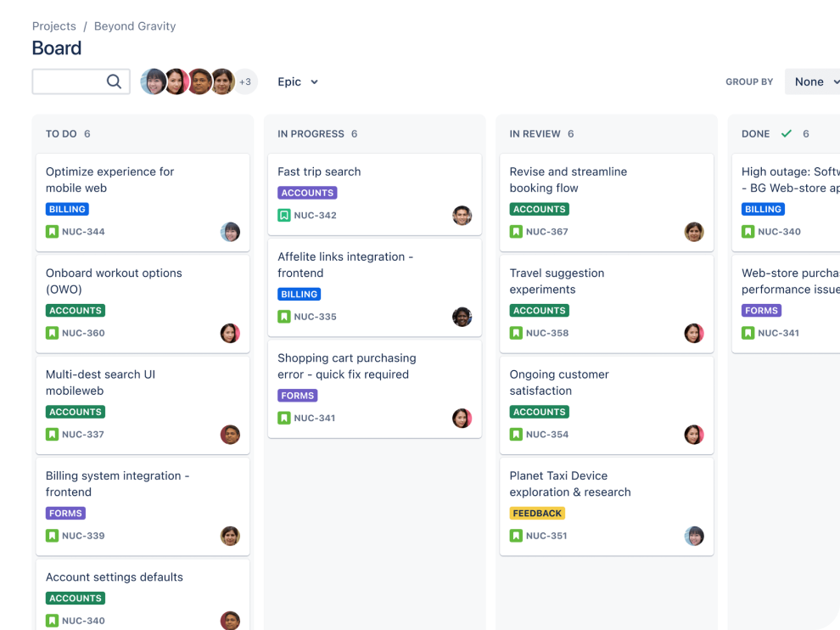Click the search magnifier icon
The height and width of the screenshot is (630, 840).
[x=114, y=82]
